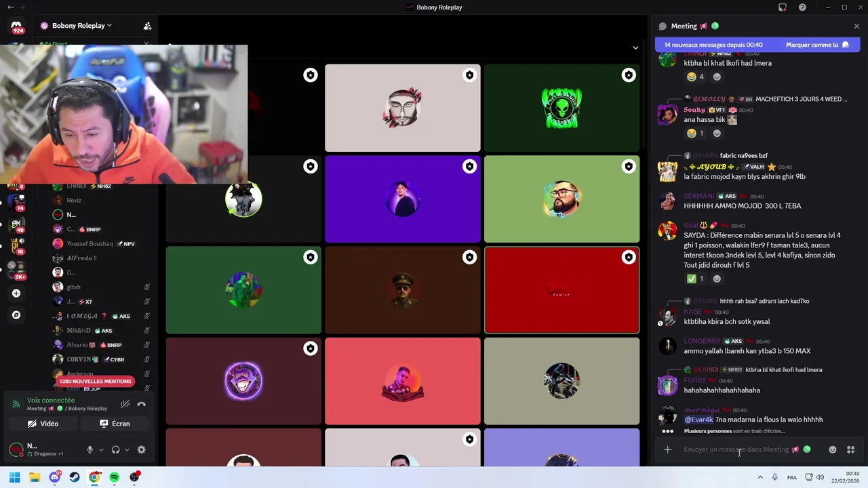868x488 pixels.
Task: Open Souky's profile from username
Action: 694,110
